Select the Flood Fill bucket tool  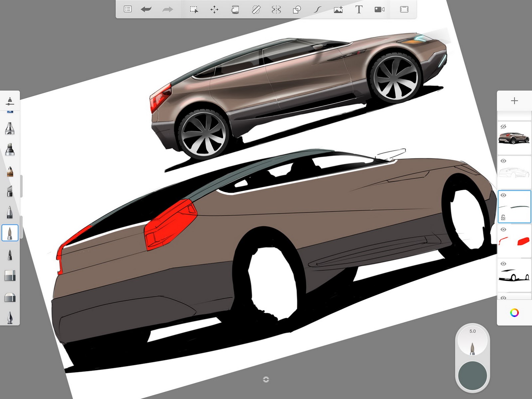235,9
